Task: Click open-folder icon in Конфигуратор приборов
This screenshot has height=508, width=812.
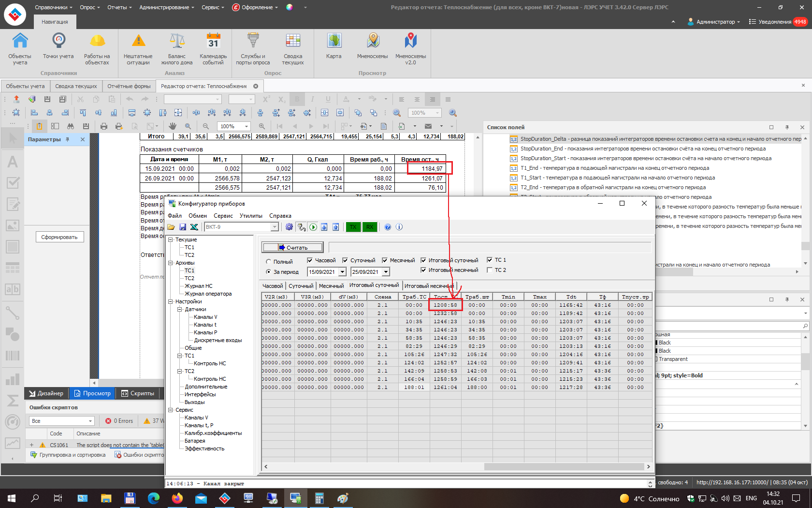Action: point(171,227)
